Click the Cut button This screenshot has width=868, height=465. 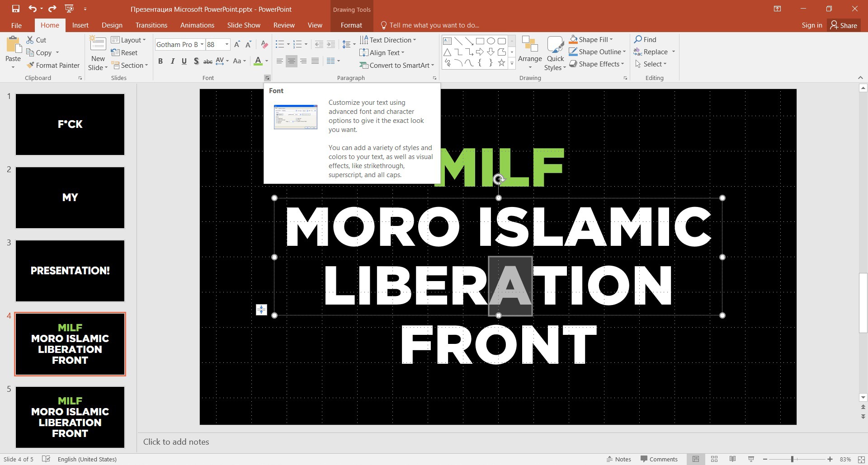pos(36,40)
